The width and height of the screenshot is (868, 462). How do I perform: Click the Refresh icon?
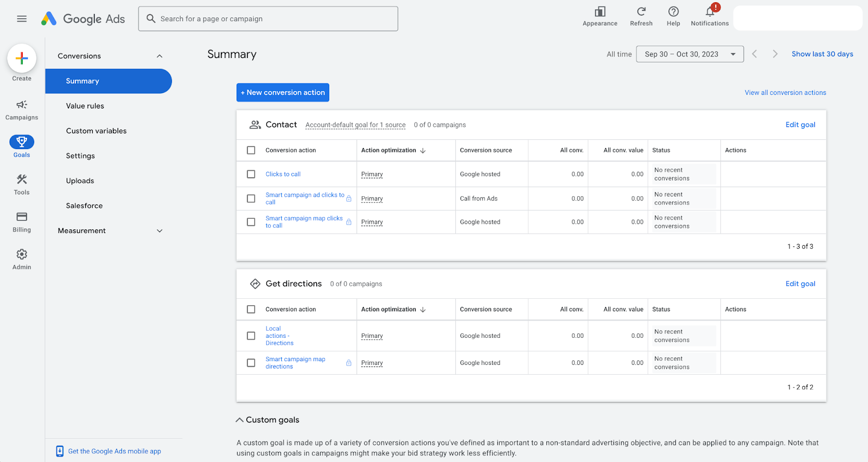click(x=641, y=11)
